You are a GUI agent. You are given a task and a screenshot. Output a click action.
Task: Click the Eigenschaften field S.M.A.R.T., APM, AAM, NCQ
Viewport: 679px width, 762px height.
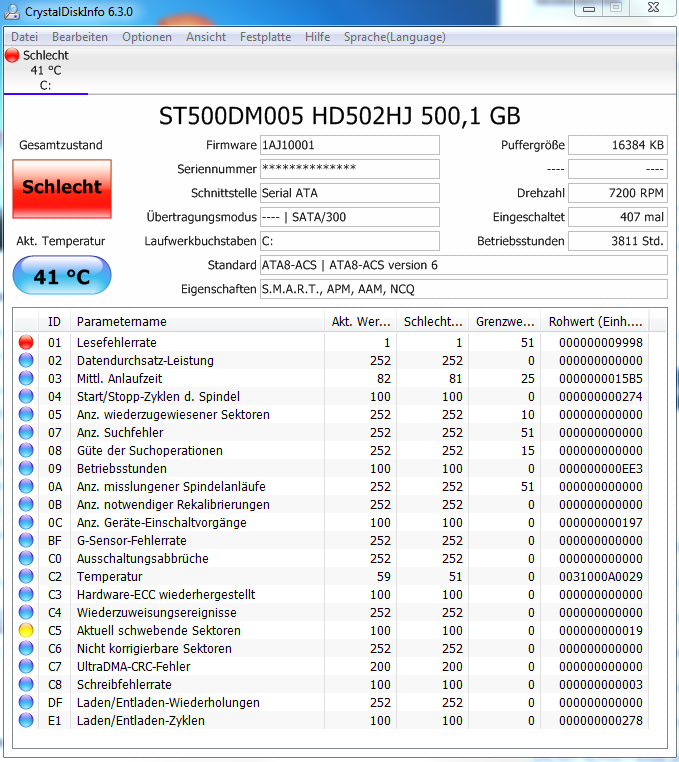464,289
